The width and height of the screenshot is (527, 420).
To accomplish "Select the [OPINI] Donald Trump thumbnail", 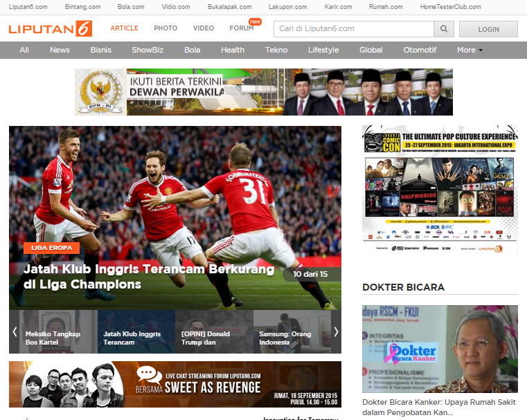I will pyautogui.click(x=215, y=331).
